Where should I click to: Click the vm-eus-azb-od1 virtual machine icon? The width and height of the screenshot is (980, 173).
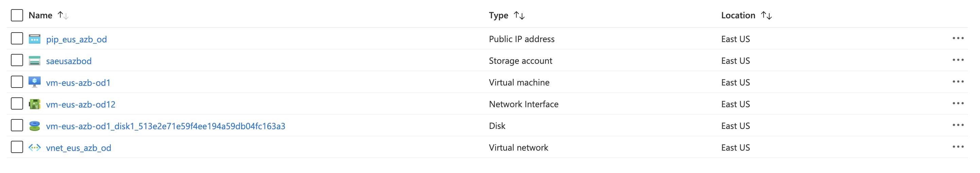coord(35,82)
